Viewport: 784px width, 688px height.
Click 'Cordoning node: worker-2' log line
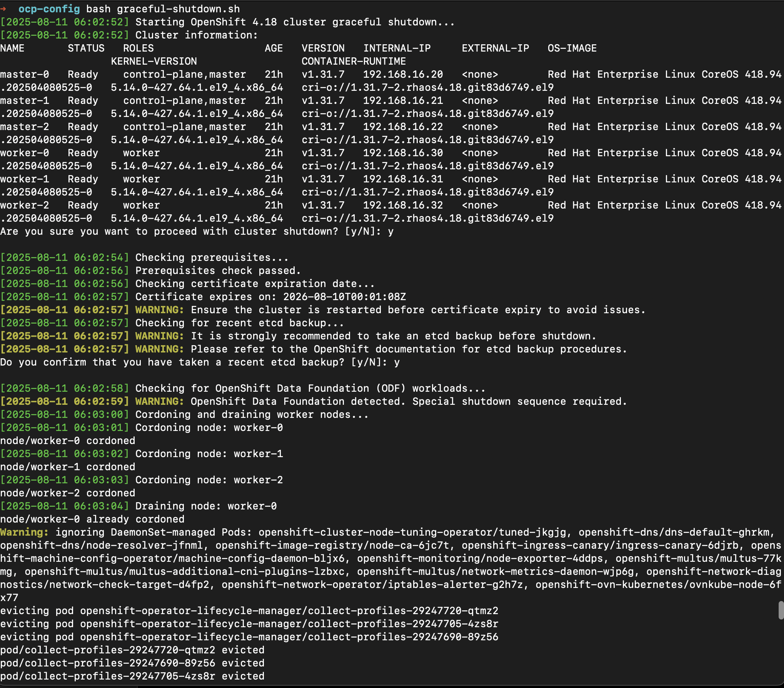point(142,480)
